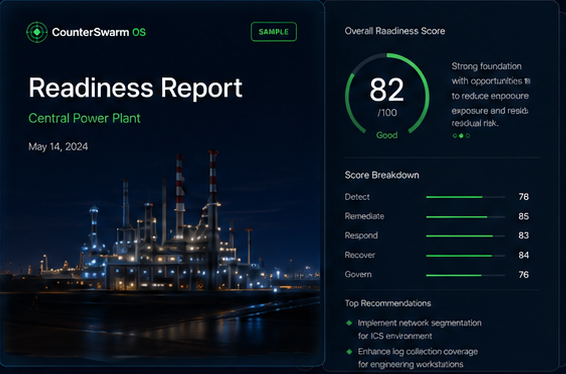Click the 'Implement network segmentation' recommendation text
This screenshot has width=566, height=374.
419,329
